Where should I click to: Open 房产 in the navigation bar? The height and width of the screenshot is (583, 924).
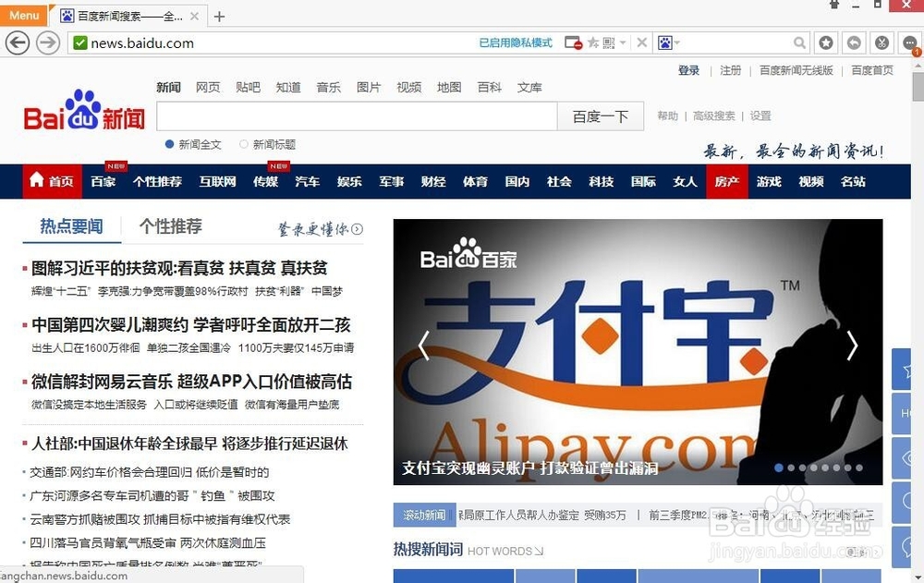click(x=726, y=181)
